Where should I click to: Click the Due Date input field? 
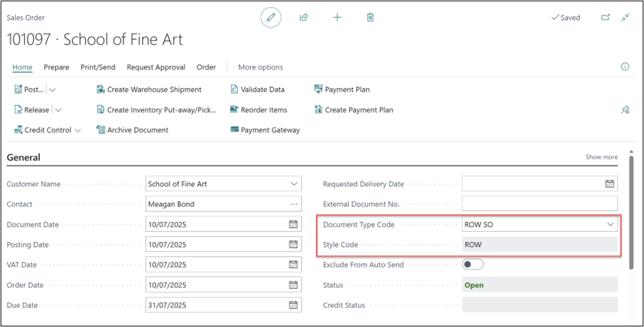point(224,305)
